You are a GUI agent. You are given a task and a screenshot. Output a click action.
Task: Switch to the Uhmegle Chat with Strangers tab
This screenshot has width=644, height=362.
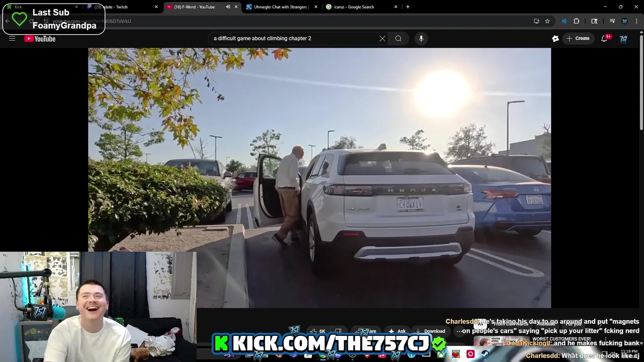pos(281,7)
